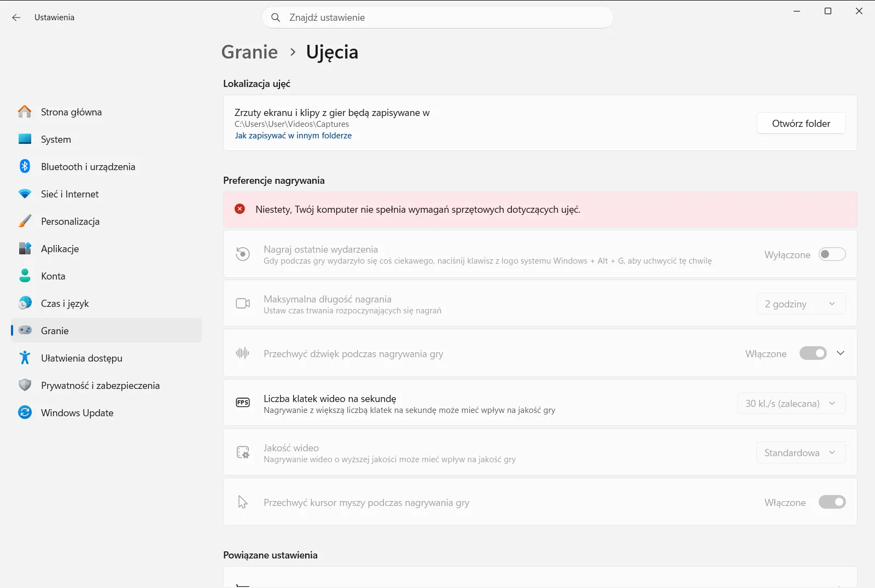
Task: Click the Sieć i Internet wifi icon
Action: pos(25,194)
